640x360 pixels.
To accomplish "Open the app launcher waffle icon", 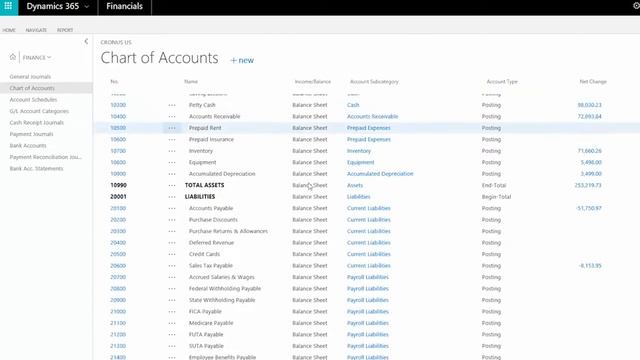I will click(8, 6).
